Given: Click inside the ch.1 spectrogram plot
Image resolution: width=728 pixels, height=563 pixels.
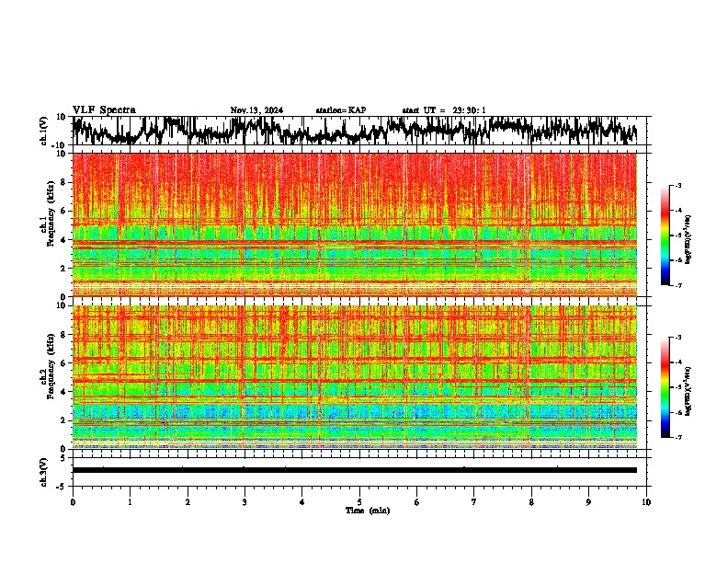Looking at the screenshot, I should pos(355,224).
